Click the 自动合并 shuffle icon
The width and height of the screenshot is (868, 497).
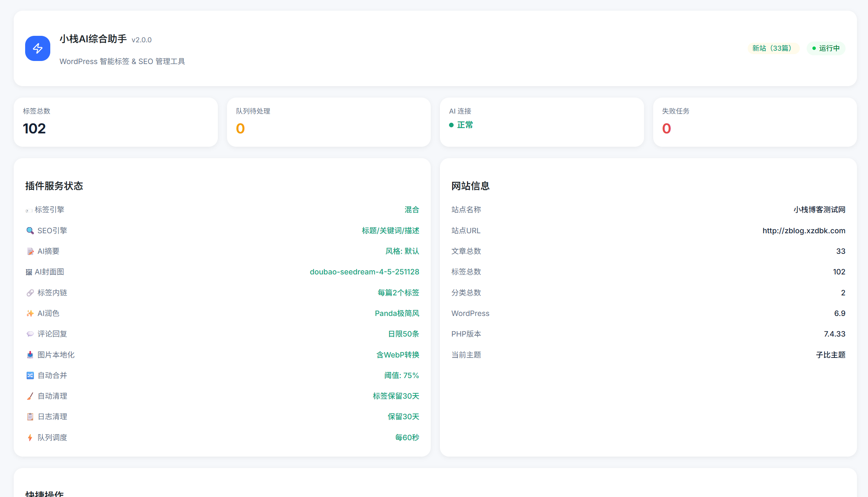tap(30, 375)
